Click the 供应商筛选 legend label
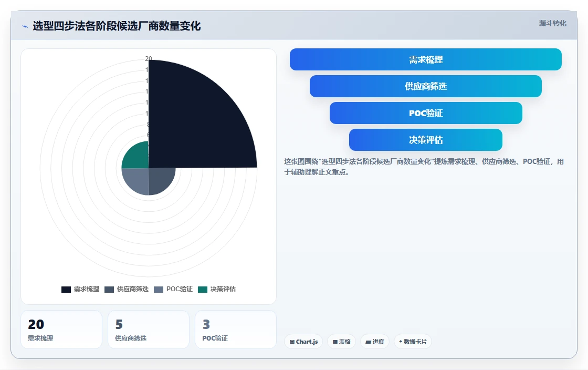 133,289
